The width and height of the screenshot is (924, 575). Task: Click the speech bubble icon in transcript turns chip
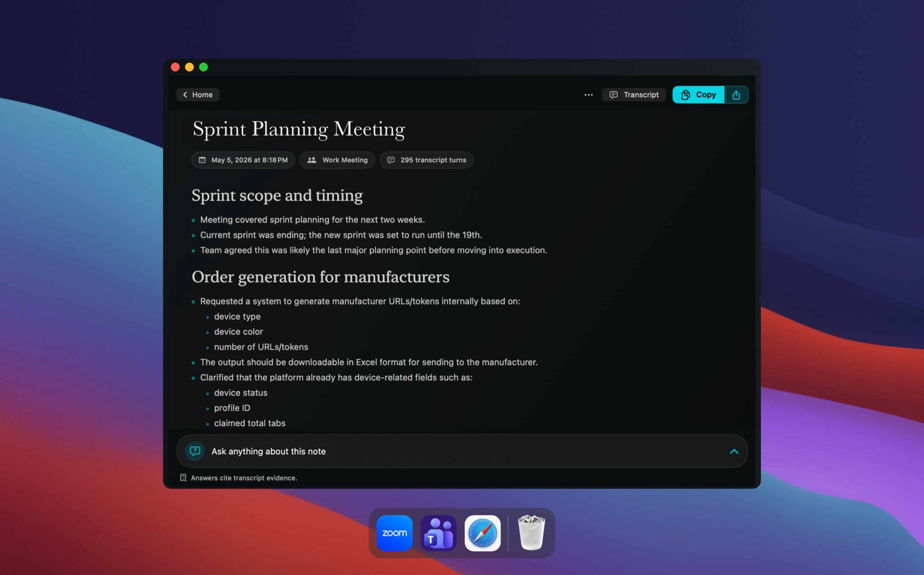click(x=391, y=160)
